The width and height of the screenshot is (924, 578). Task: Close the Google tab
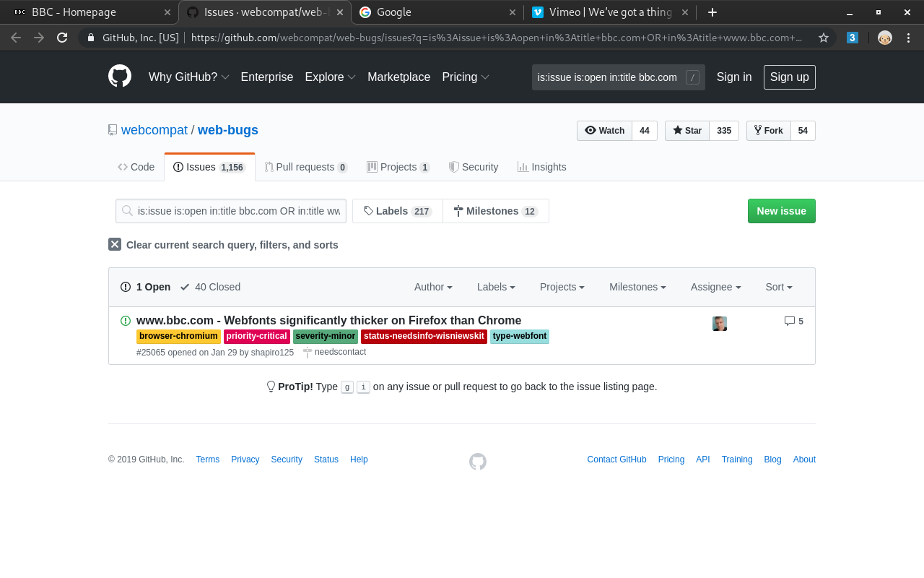click(x=513, y=12)
